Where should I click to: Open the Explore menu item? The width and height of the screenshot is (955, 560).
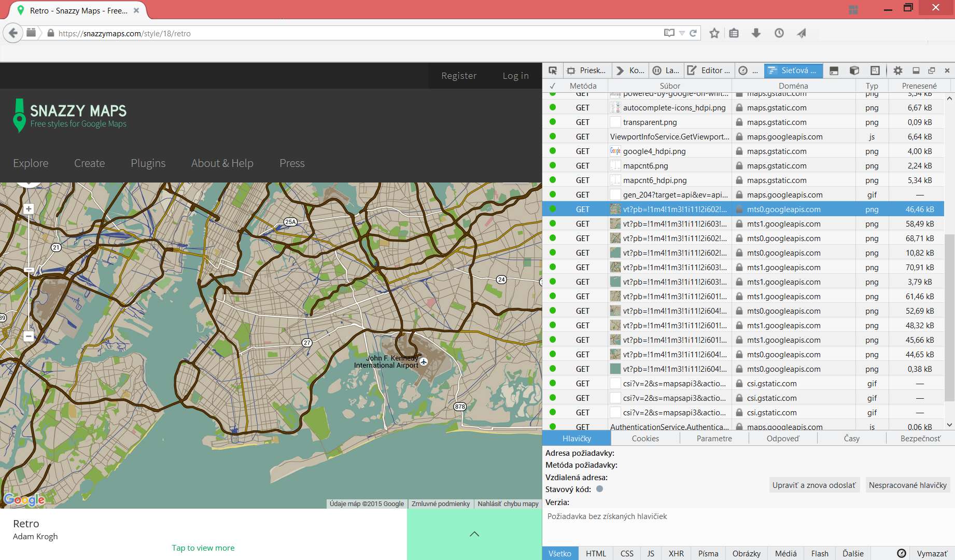click(x=31, y=163)
